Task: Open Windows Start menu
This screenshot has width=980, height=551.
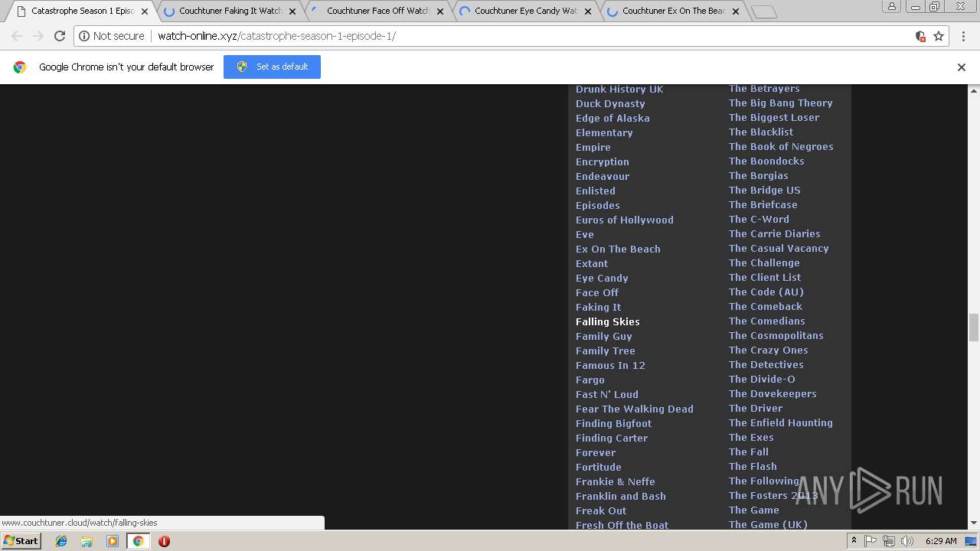Action: pyautogui.click(x=21, y=540)
